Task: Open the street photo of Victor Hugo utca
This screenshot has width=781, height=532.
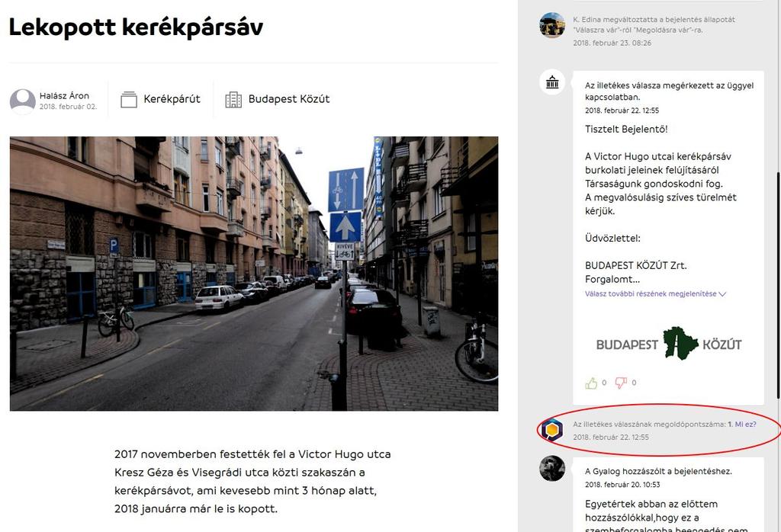Action: pos(254,274)
